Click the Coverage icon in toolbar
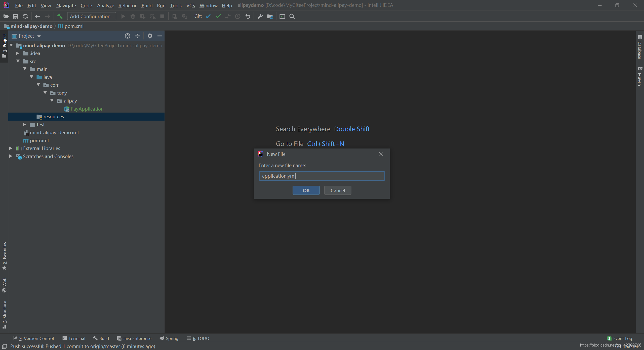Image resolution: width=644 pixels, height=350 pixels. [143, 16]
